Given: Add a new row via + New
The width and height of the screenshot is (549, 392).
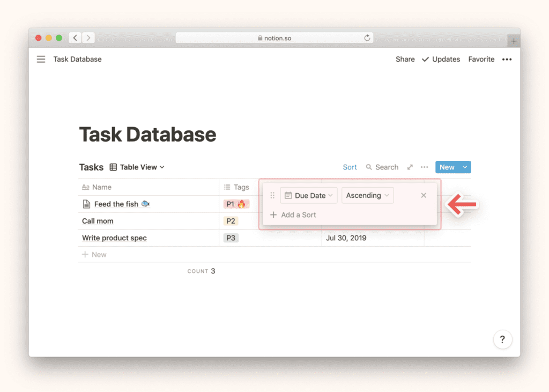Looking at the screenshot, I should click(94, 255).
